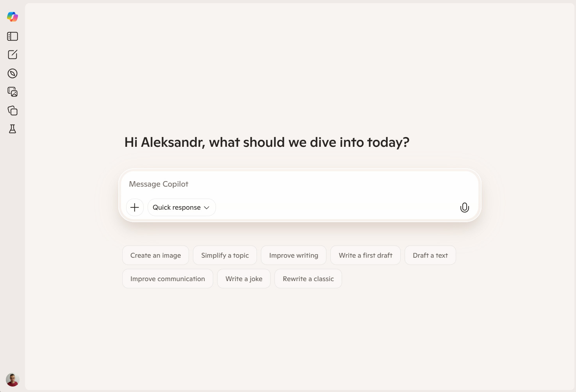Open the Labs flask icon
Screen dimensions: 576x392
tap(12, 129)
